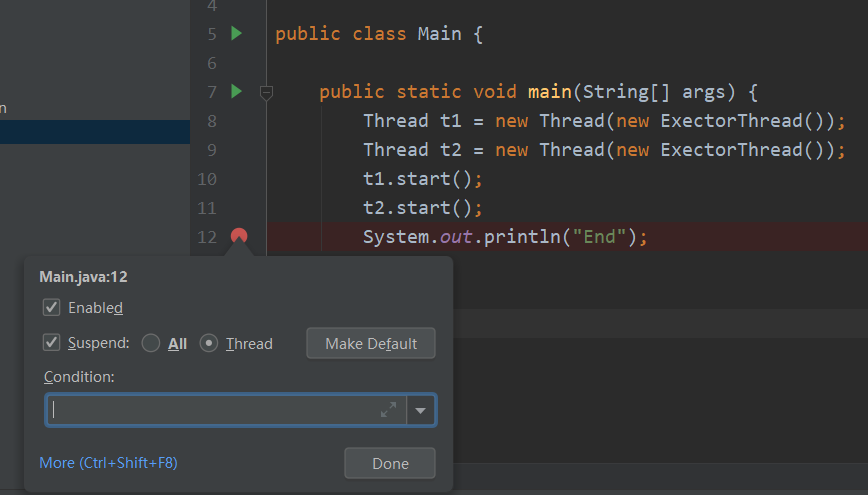Screen dimensions: 868x495
Task: Run the Main class from line 5 gutter arrow
Action: click(236, 33)
